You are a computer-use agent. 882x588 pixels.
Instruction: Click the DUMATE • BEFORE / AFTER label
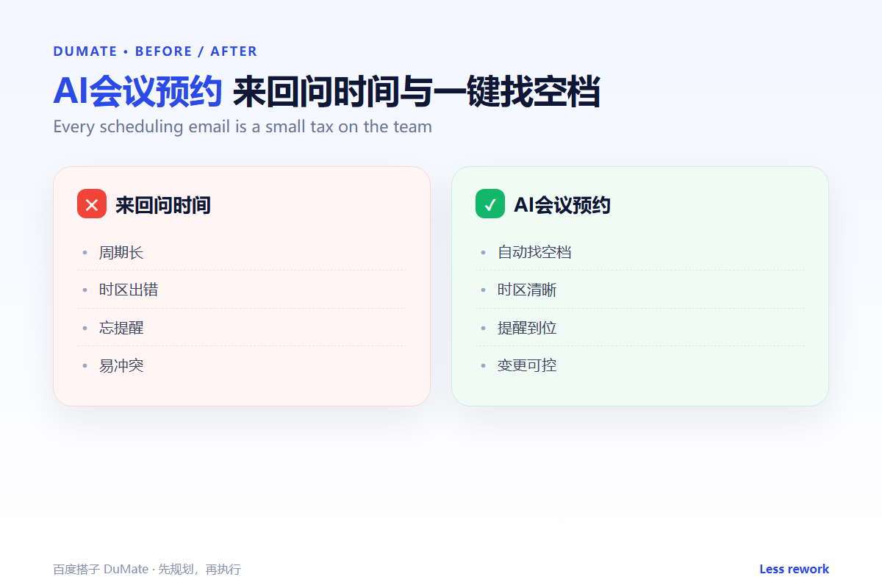coord(155,51)
